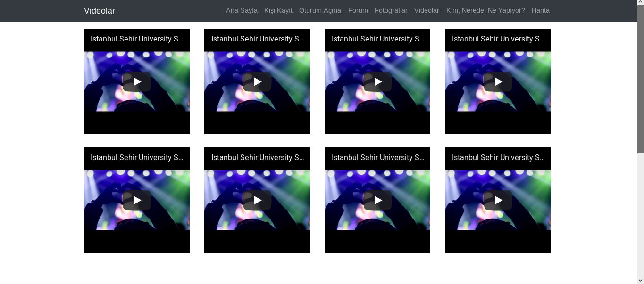Open the title link of top row's second video

coord(258,39)
